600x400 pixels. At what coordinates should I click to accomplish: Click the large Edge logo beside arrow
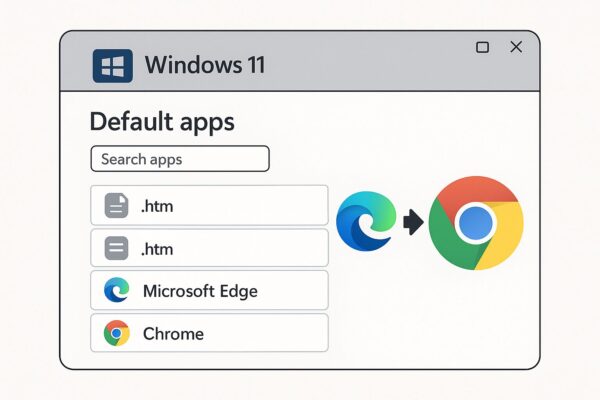coord(366,221)
